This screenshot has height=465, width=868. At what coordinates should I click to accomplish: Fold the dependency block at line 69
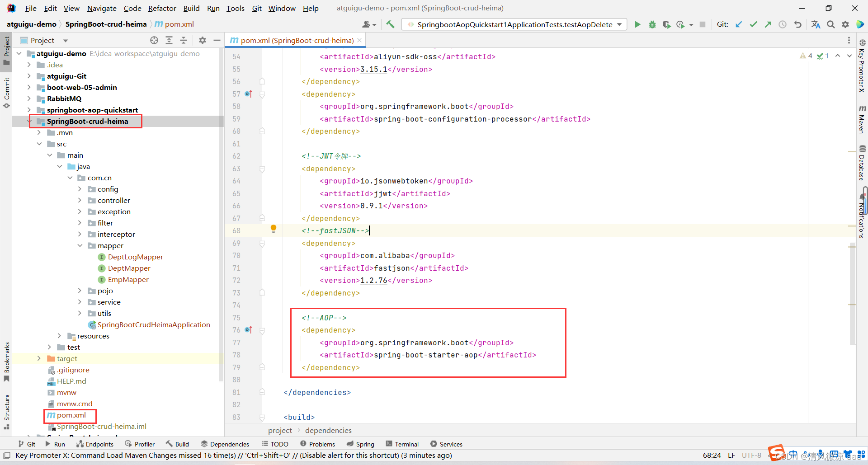pos(262,243)
